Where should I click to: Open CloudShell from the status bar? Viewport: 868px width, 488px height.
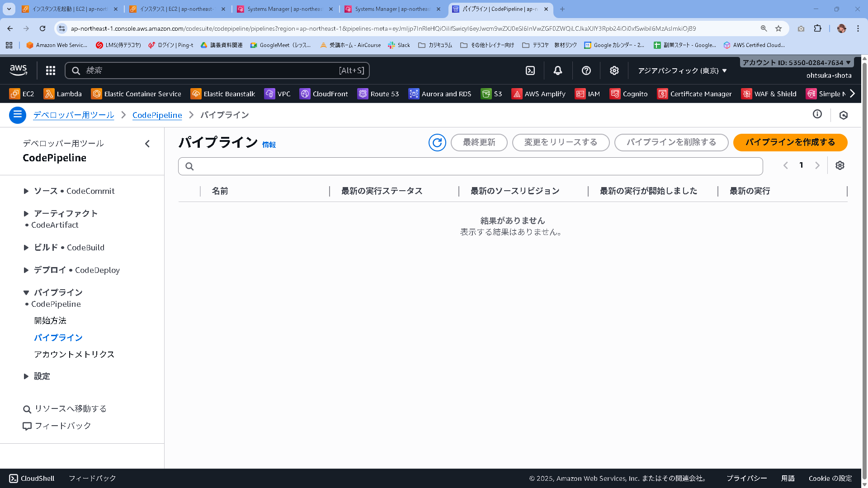[x=31, y=478]
